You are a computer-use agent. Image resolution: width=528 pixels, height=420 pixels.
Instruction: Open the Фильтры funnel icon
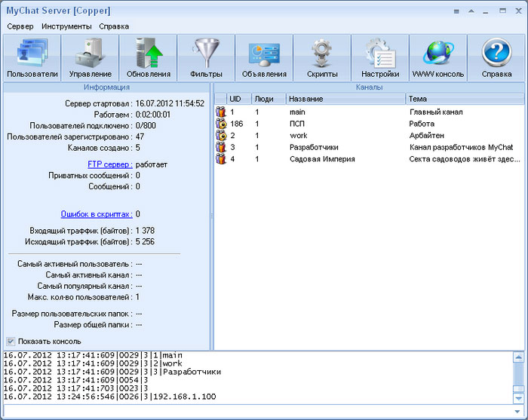point(207,58)
